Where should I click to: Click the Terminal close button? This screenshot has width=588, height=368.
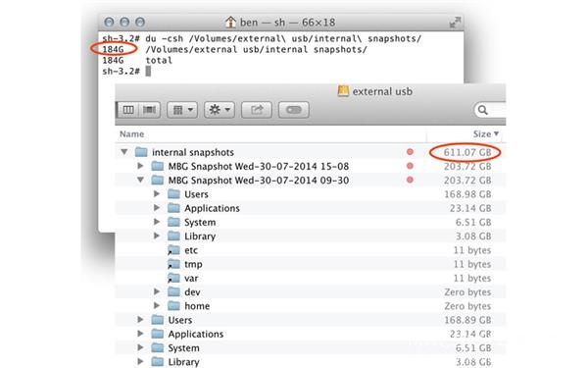pyautogui.click(x=109, y=23)
